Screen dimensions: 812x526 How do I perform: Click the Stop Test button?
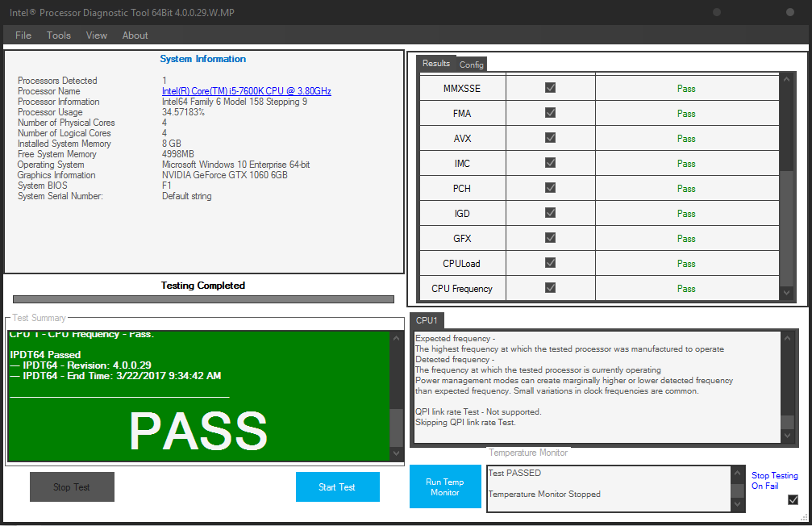[72, 486]
